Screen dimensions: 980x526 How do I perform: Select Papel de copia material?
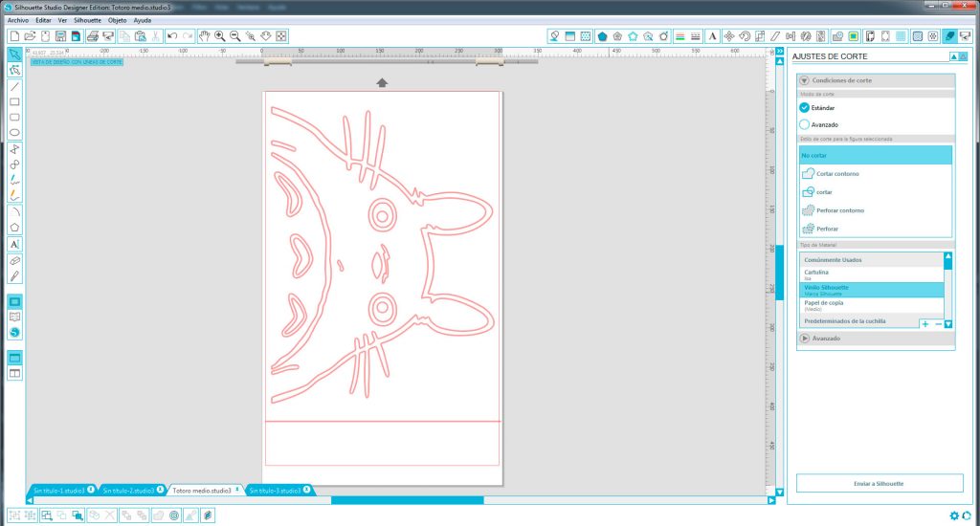pyautogui.click(x=872, y=305)
